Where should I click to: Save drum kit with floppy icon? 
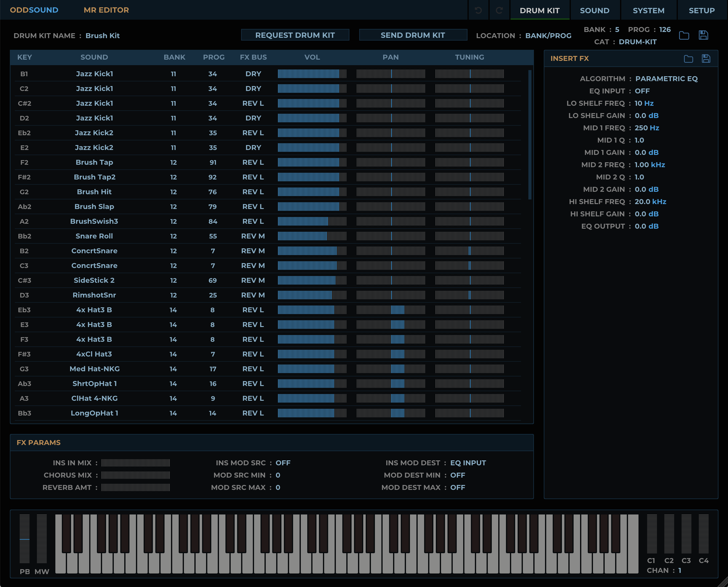pos(703,35)
